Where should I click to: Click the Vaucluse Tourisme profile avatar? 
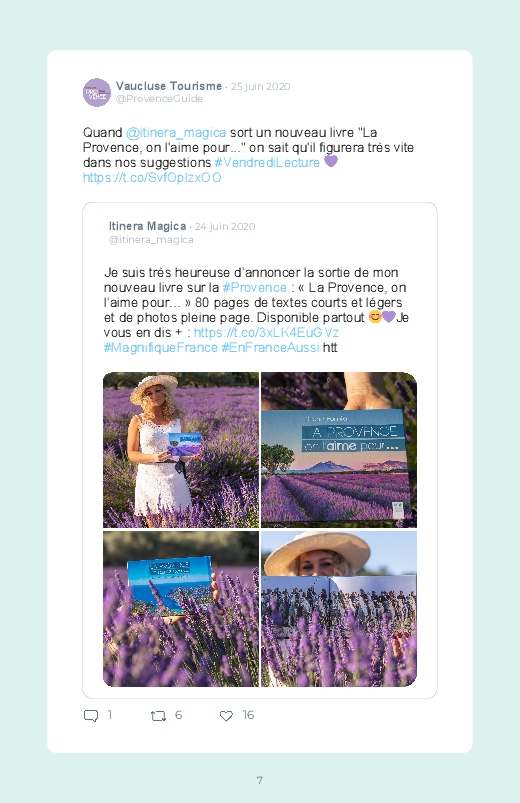click(97, 93)
